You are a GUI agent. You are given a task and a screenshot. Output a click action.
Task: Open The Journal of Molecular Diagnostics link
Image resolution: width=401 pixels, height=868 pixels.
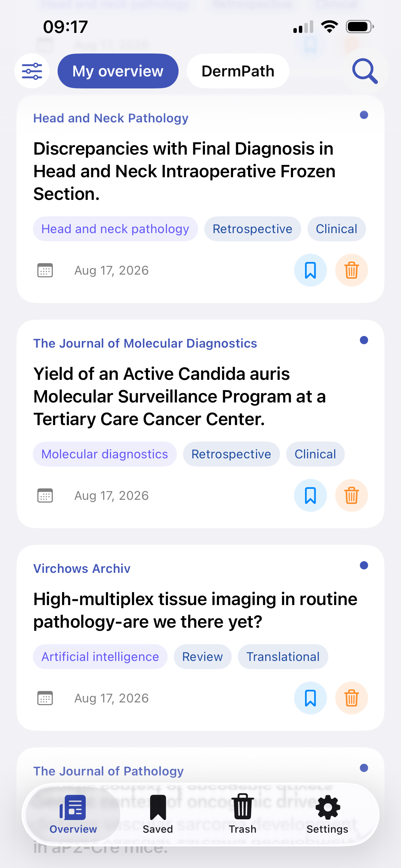[x=145, y=343]
